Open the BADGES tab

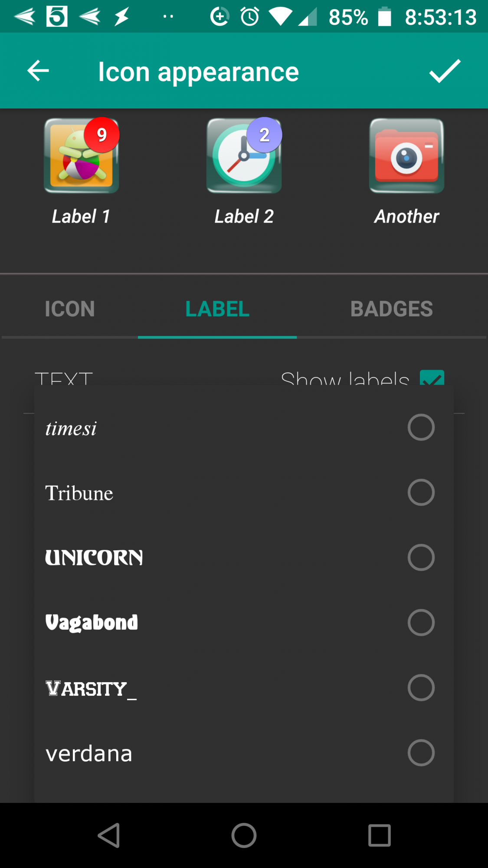click(391, 309)
